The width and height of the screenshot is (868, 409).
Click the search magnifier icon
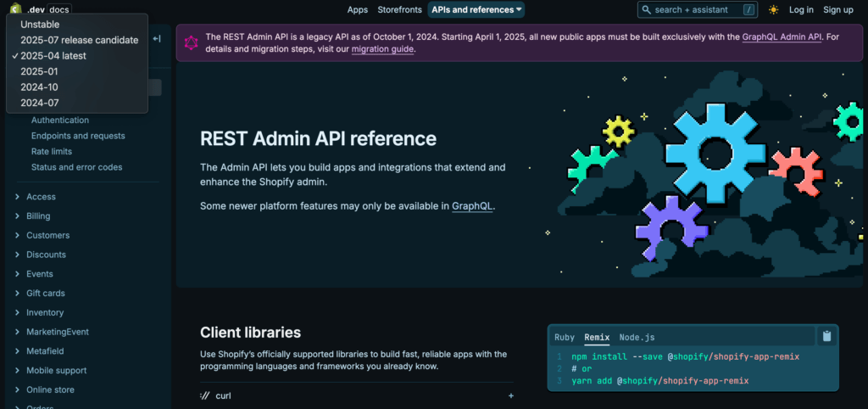(x=646, y=9)
